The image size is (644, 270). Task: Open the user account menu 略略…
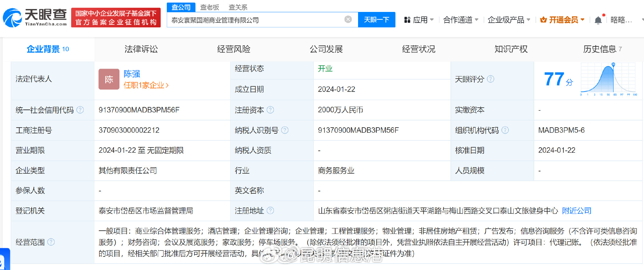[621, 20]
